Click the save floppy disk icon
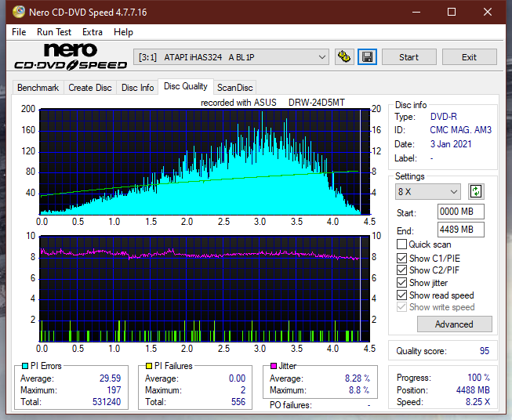Image resolution: width=512 pixels, height=420 pixels. (x=368, y=57)
